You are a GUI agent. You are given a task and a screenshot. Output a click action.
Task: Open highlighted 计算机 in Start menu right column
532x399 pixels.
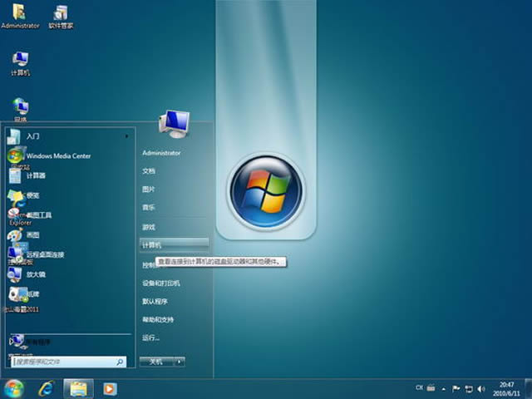coord(175,244)
